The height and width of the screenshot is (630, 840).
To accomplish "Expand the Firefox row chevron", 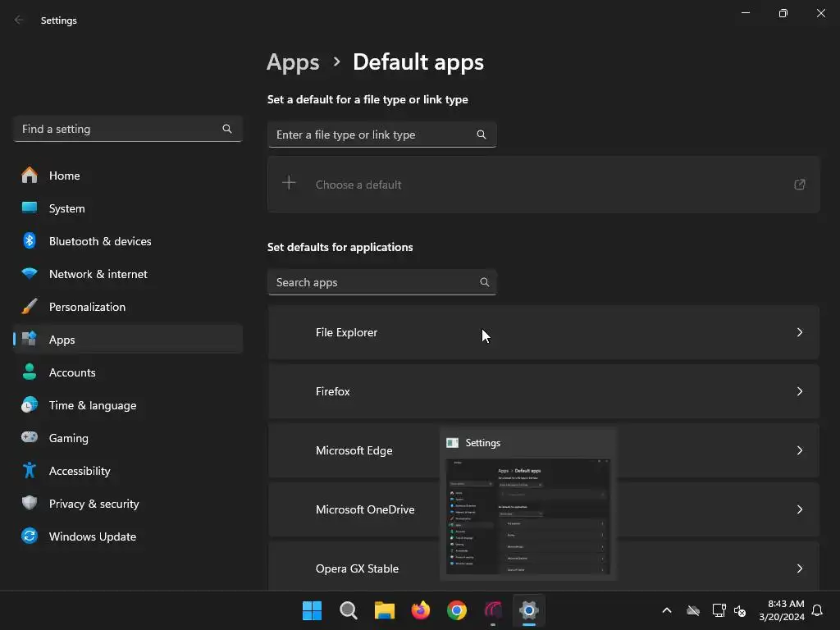I will tap(799, 391).
